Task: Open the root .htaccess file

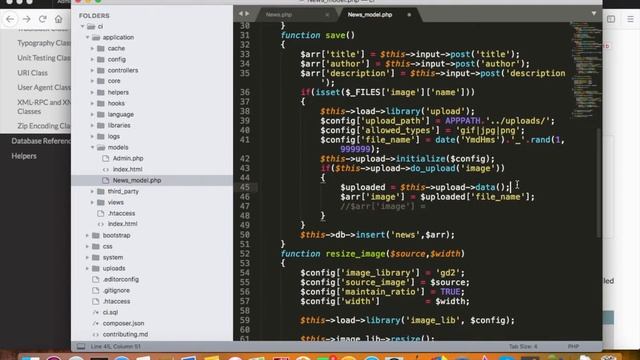Action: pyautogui.click(x=116, y=302)
